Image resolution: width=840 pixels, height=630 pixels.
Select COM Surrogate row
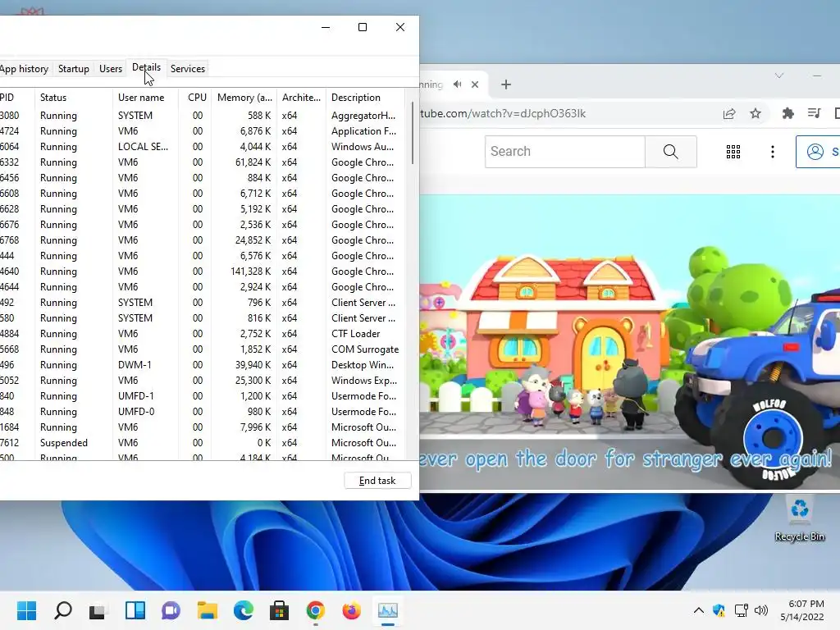tap(203, 349)
